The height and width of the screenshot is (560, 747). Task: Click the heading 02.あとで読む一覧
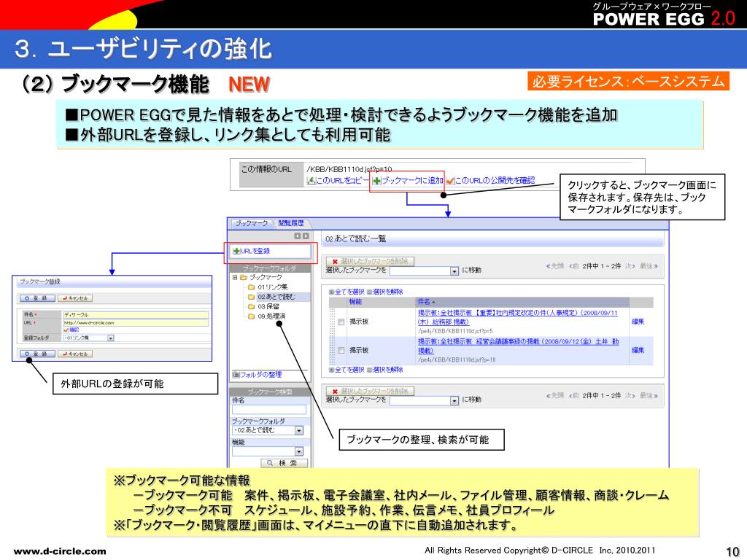point(355,238)
